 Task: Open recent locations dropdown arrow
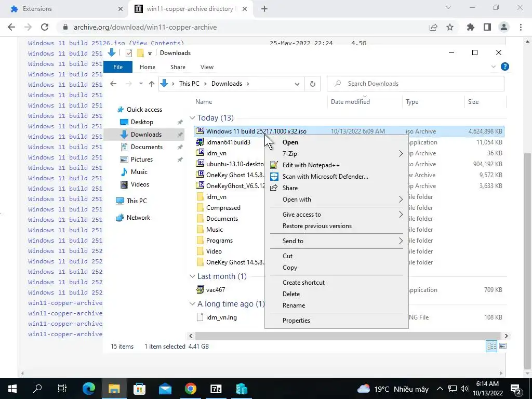[x=140, y=84]
